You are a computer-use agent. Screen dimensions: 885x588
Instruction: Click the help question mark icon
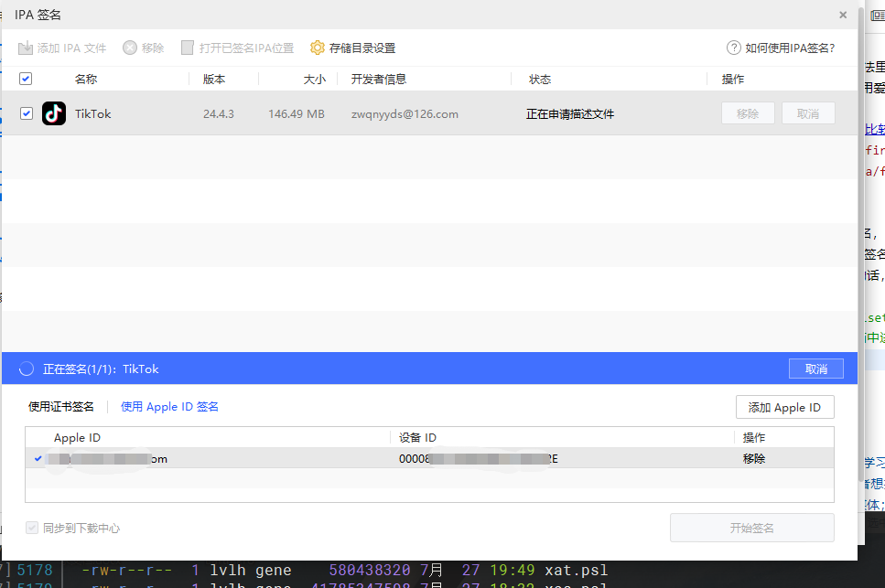pos(733,48)
